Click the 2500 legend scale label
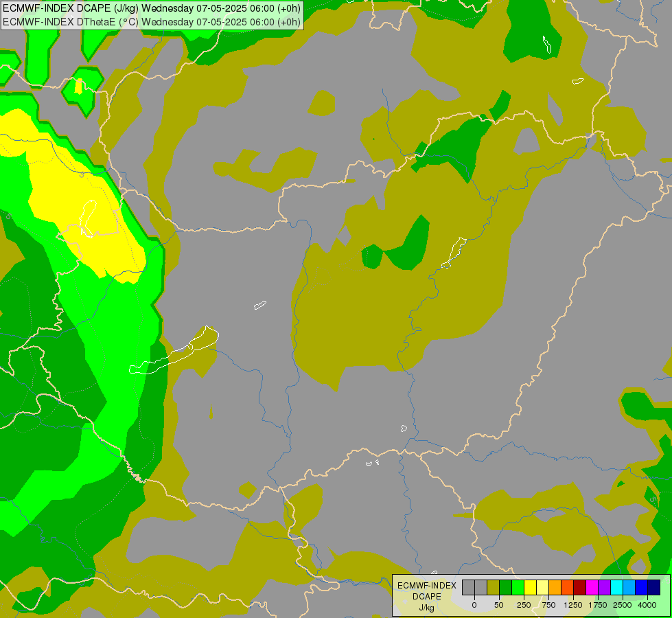The height and width of the screenshot is (618, 672). point(623,605)
